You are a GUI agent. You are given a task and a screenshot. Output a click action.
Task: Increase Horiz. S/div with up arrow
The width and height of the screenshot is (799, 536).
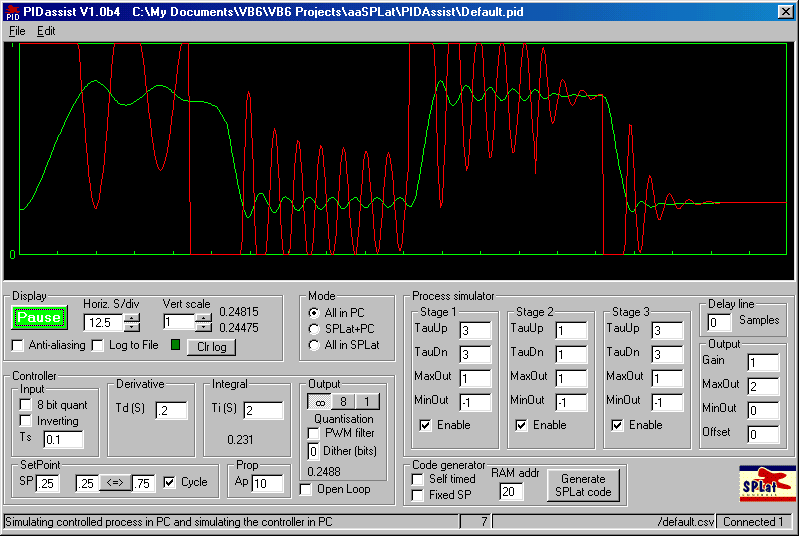tap(131, 317)
